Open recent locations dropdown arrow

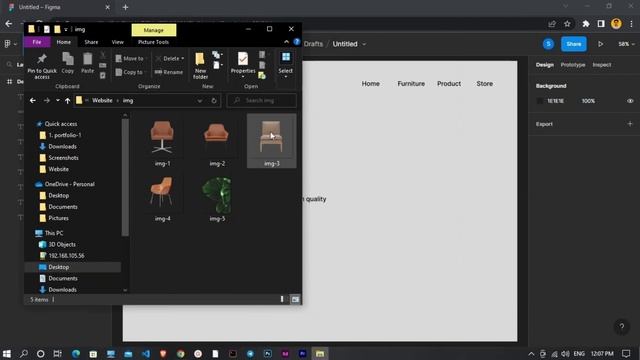coord(58,100)
